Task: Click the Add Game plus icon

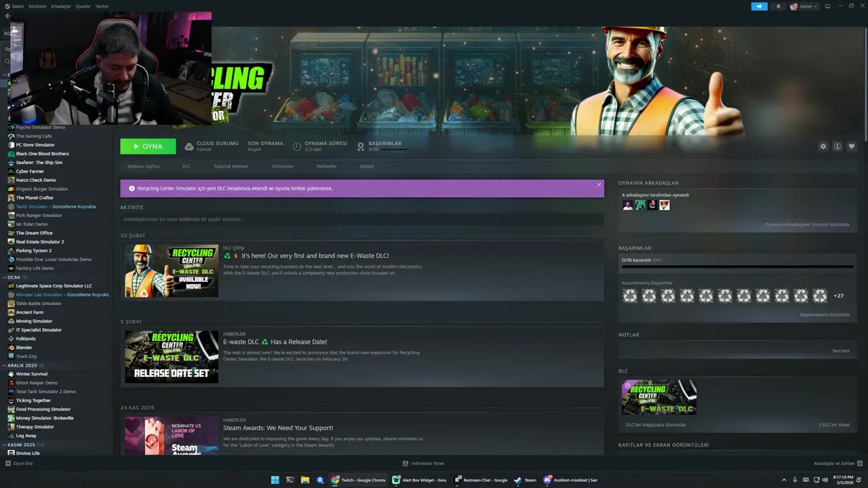Action: point(7,464)
